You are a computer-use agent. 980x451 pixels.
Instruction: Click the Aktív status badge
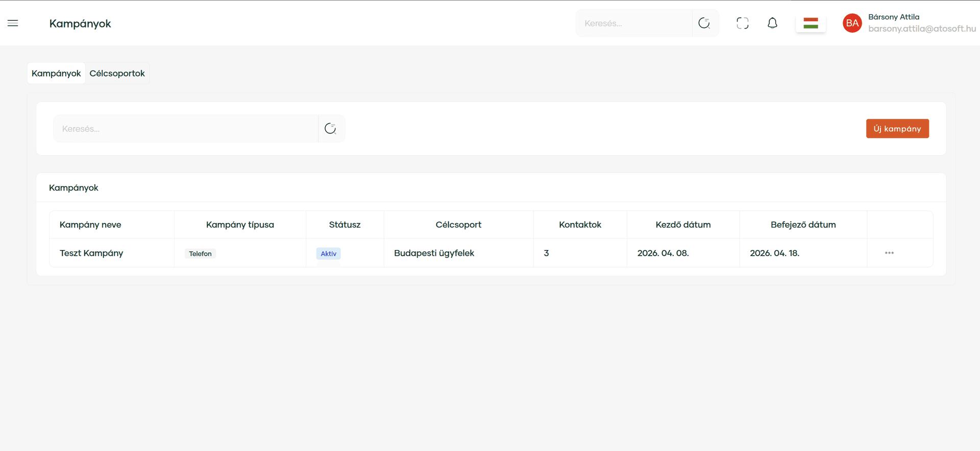328,254
